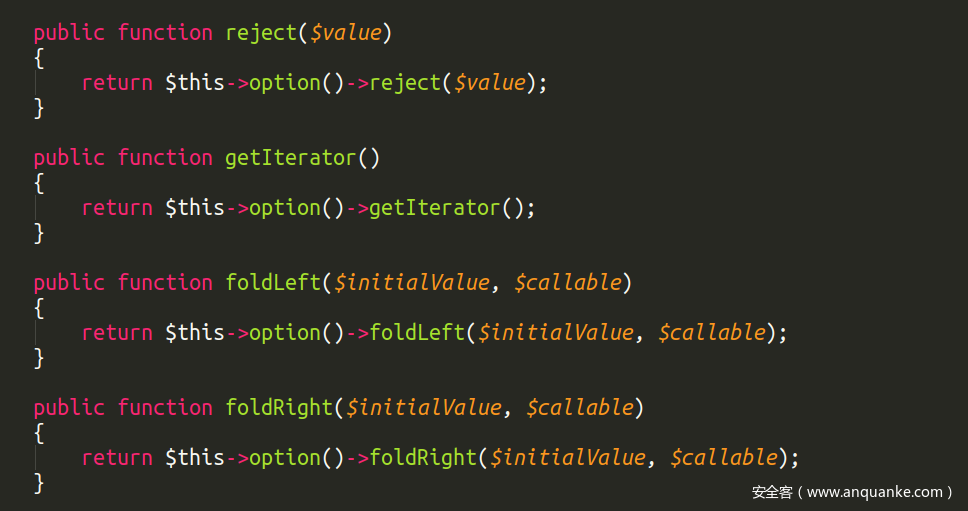Select $initialValue parameter in foldLeft's signature
The width and height of the screenshot is (968, 511).
coord(411,283)
